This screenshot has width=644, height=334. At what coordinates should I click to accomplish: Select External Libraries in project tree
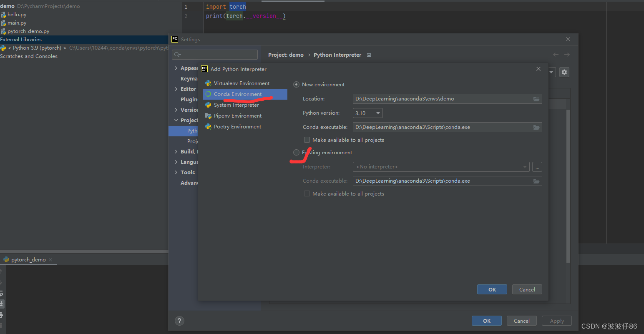21,40
